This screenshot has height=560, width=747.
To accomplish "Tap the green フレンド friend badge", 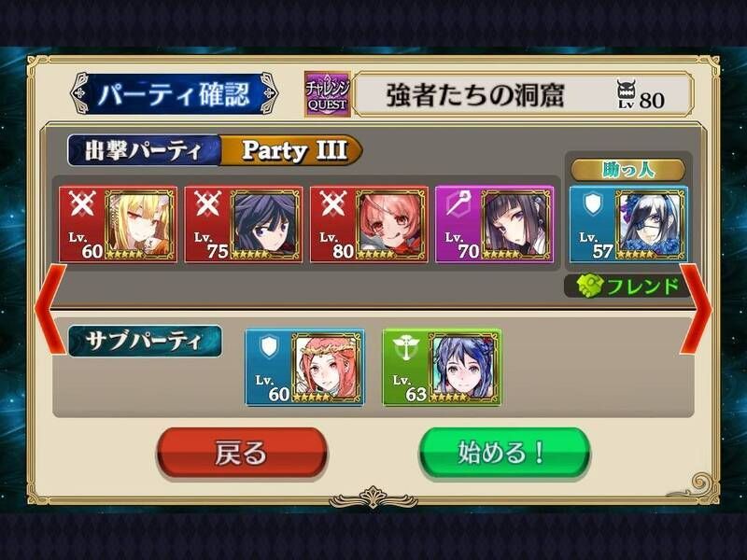I will pyautogui.click(x=627, y=287).
